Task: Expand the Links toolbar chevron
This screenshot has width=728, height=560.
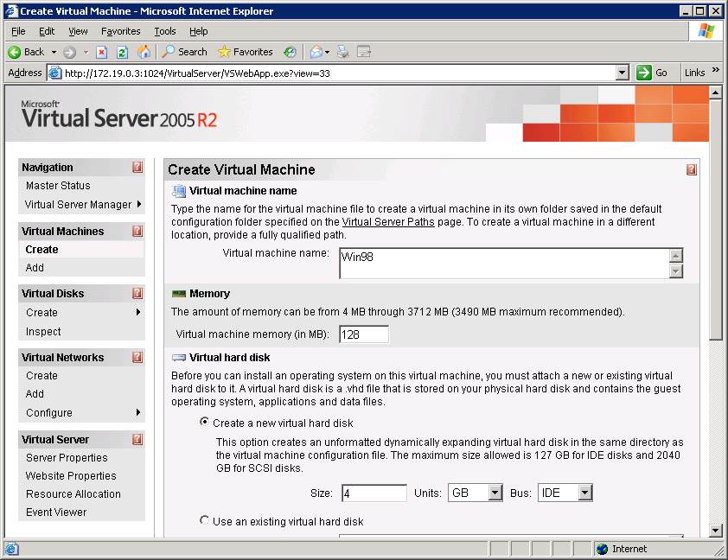Action: (x=716, y=70)
